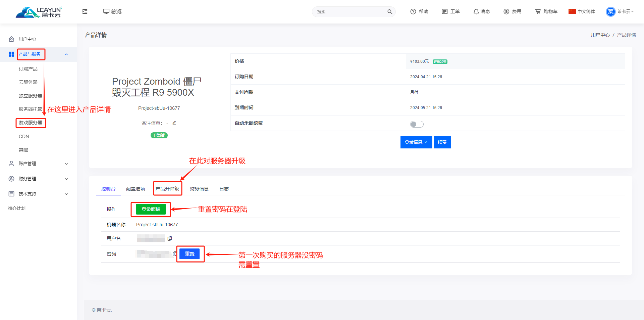Click the 到期时间 2024-05-21 15:26 value
Viewport: 644px width, 320px height.
(426, 108)
